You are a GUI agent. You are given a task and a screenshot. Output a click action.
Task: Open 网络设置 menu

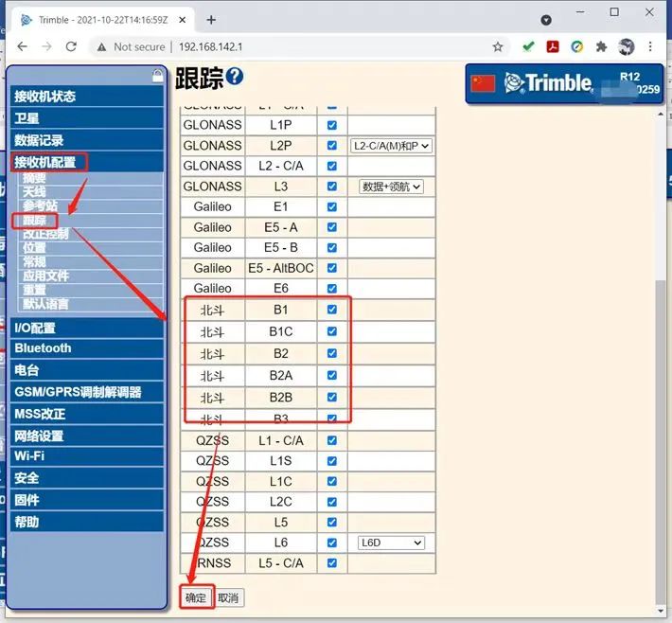point(87,436)
